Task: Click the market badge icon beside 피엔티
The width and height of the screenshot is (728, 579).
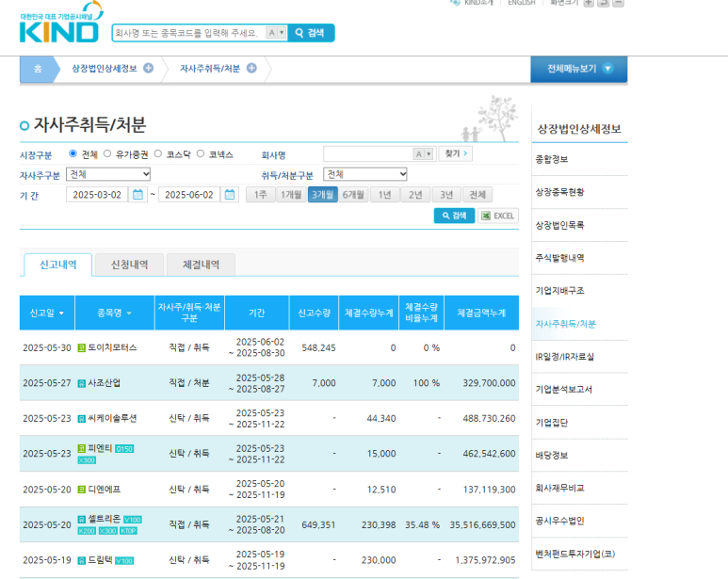Action: (81, 448)
